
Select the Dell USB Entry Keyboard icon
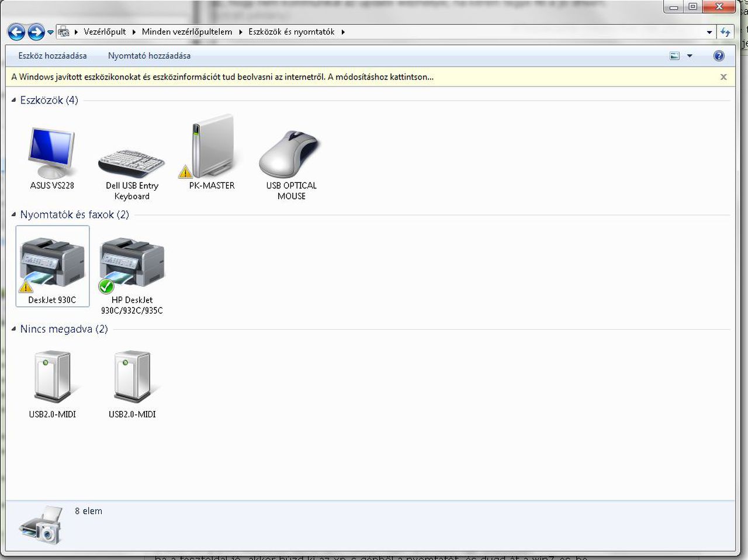(131, 163)
